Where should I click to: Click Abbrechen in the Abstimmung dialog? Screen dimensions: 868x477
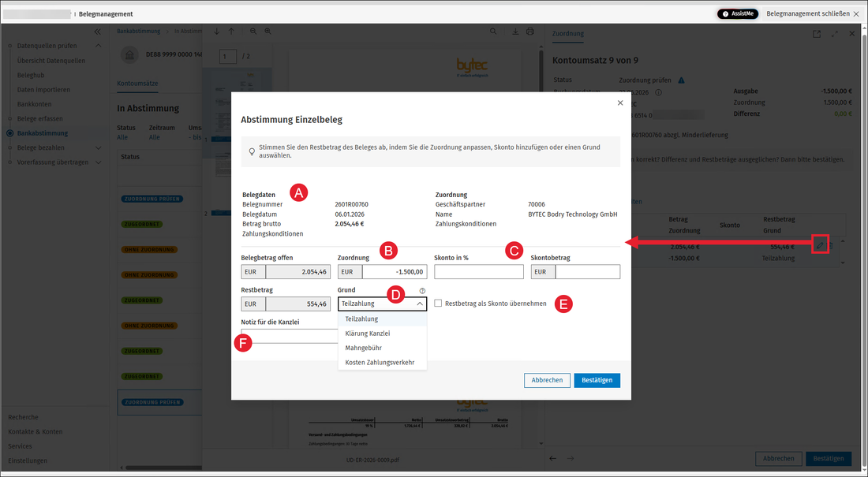click(547, 380)
